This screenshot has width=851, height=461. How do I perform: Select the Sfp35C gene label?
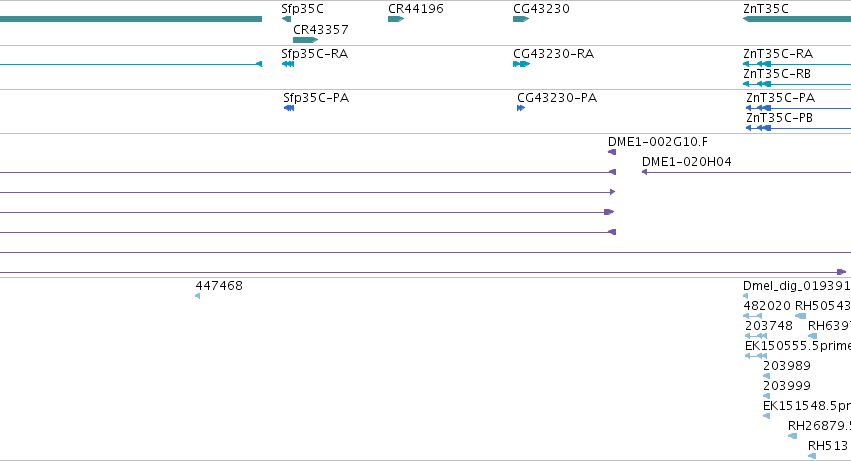[302, 9]
